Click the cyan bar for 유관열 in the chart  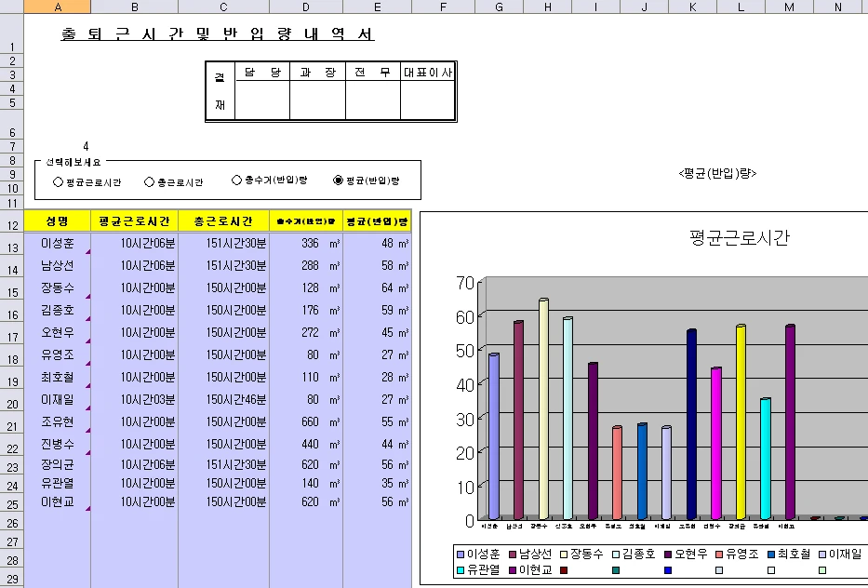766,459
